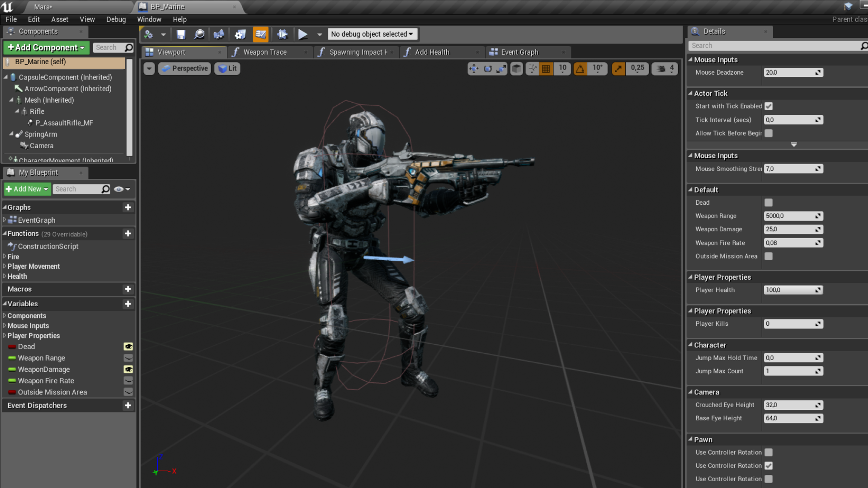Click the Add Component button

coord(46,47)
